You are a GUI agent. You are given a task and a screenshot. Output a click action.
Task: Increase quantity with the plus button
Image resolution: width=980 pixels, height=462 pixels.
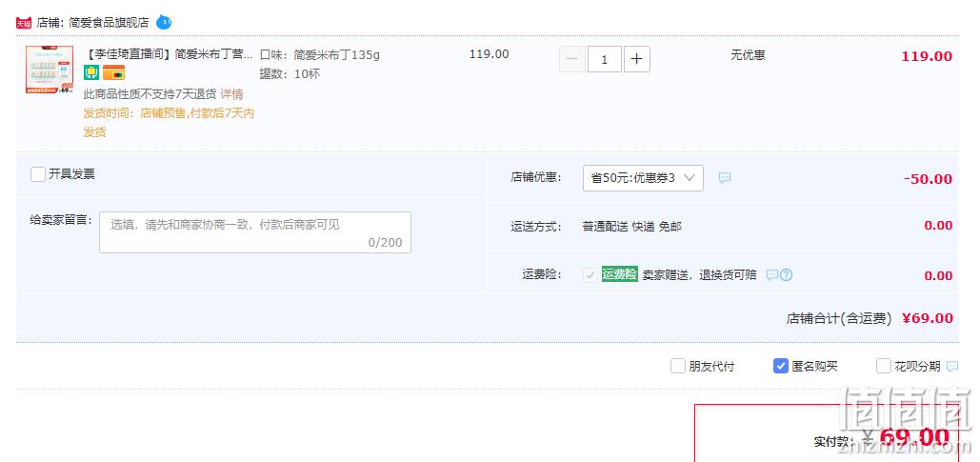coord(637,59)
